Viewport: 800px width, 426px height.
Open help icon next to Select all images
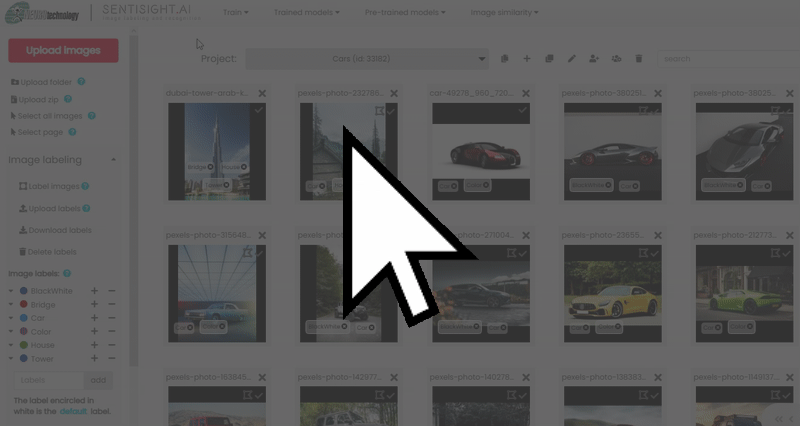click(92, 116)
